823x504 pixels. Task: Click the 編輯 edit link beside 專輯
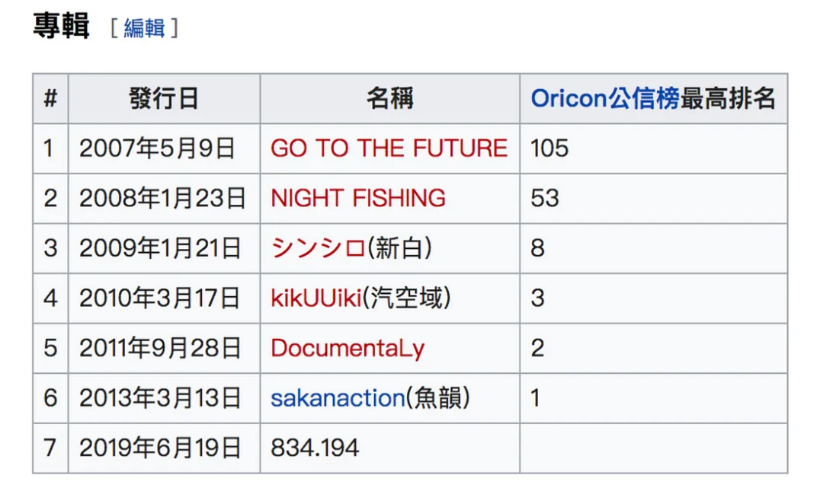(x=144, y=29)
